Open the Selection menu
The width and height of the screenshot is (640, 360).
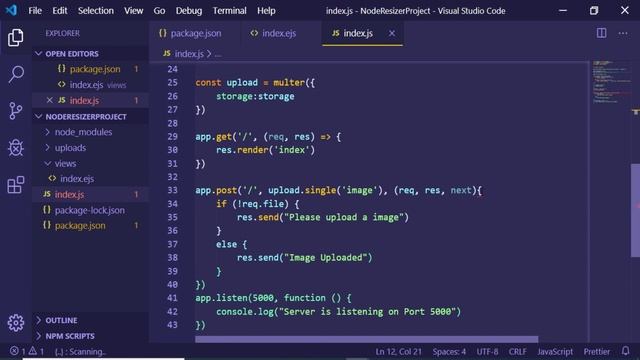point(96,11)
